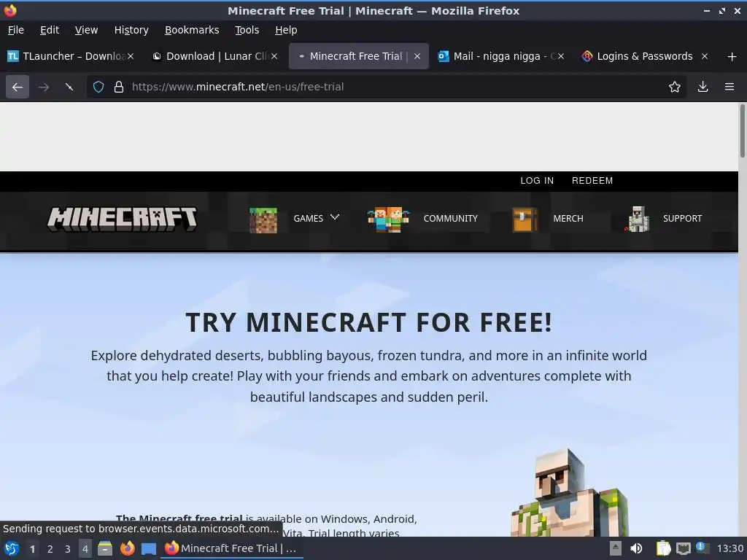Click the chest Merch icon
Image resolution: width=747 pixels, height=560 pixels.
tap(525, 220)
